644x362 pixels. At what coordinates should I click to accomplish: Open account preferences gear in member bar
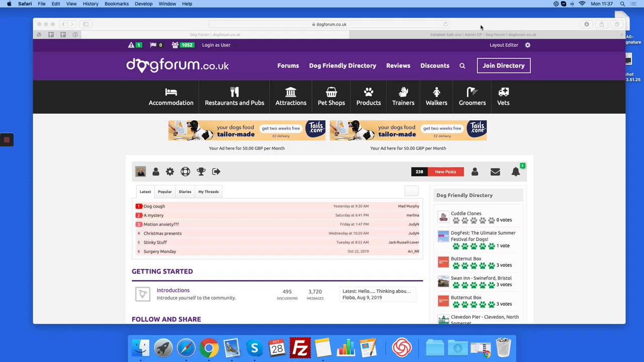coord(170,171)
